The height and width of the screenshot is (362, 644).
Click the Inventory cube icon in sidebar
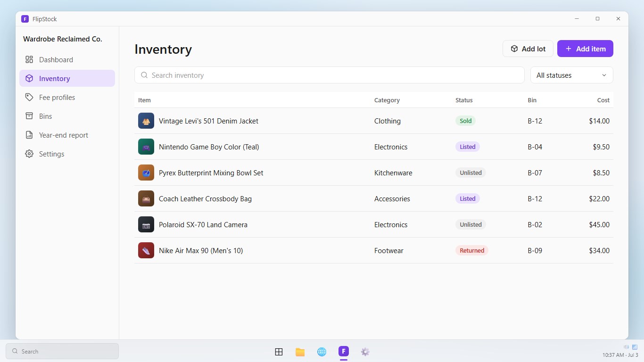29,78
